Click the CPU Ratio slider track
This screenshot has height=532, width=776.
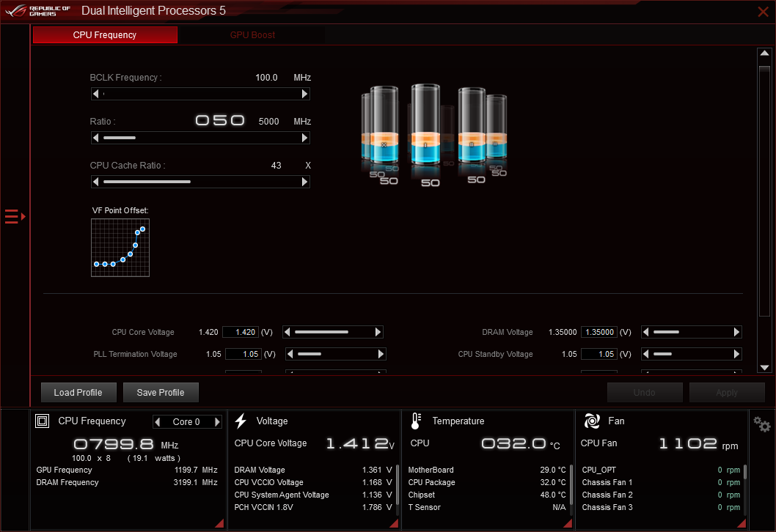(x=200, y=138)
